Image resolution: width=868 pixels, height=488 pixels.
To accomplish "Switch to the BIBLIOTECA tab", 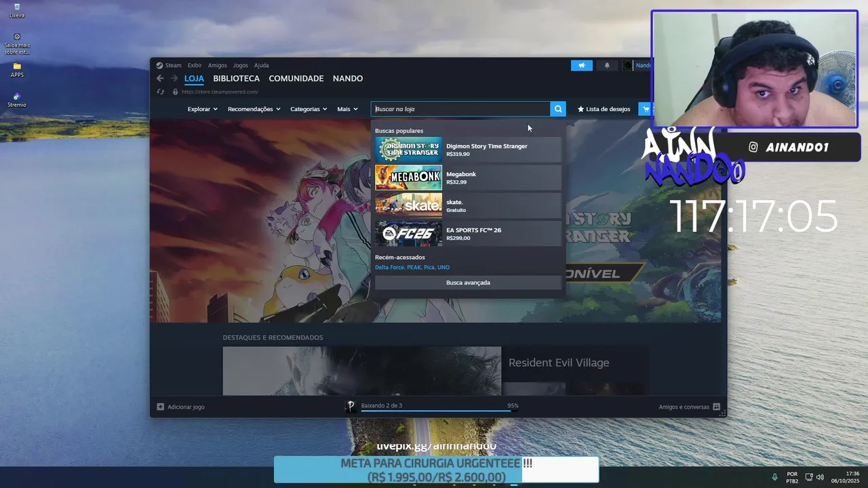I will tap(236, 79).
